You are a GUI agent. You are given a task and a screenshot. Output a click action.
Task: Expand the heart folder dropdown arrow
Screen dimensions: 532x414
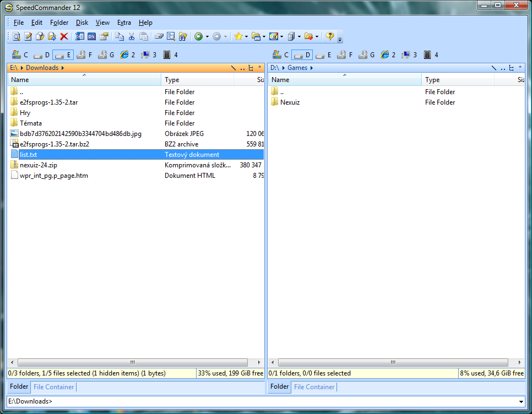tap(317, 37)
